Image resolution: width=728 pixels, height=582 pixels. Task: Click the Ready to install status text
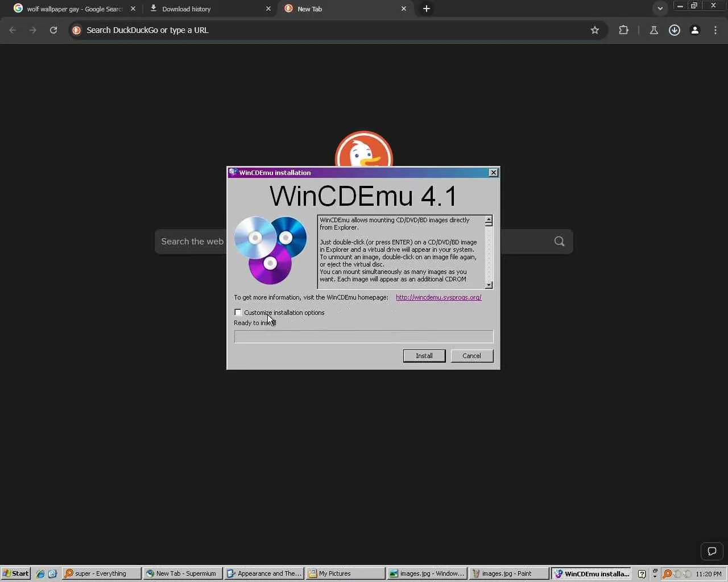point(255,323)
